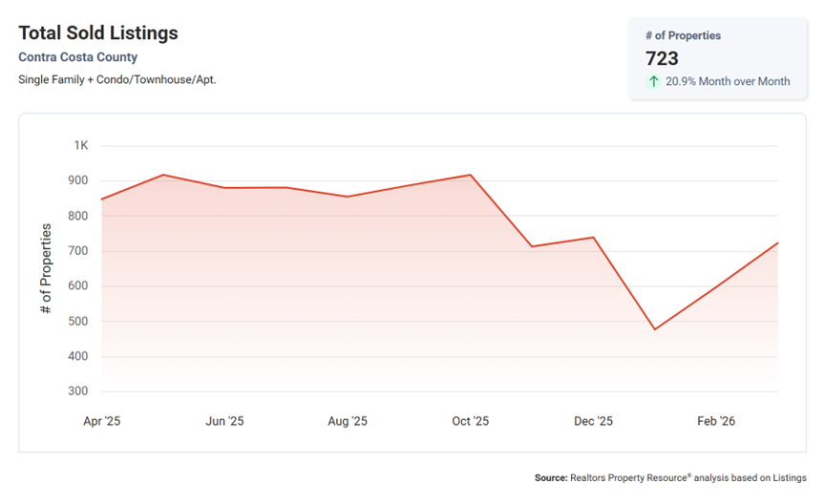Click the 'Contra Costa County' subtitle

pos(78,57)
